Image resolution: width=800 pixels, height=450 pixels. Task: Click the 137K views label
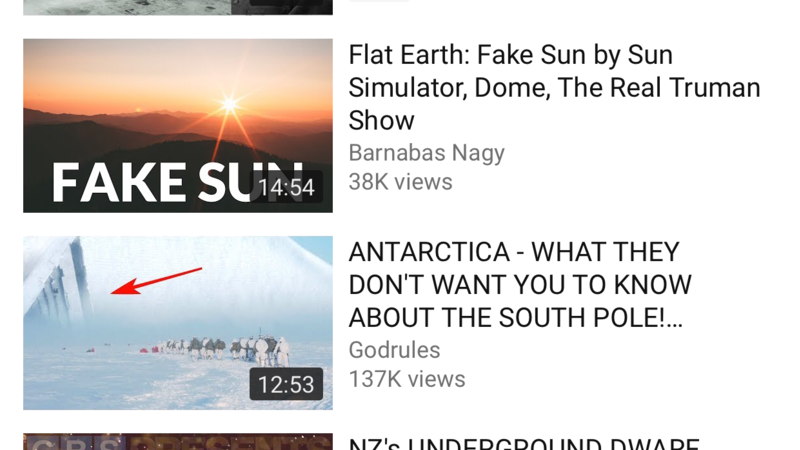[x=407, y=379]
